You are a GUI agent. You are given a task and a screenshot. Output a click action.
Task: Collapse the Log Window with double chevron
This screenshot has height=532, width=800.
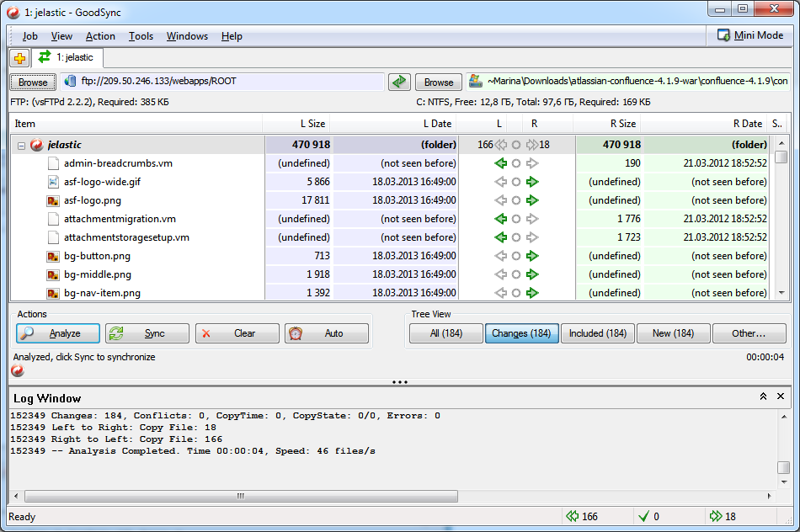tap(763, 396)
